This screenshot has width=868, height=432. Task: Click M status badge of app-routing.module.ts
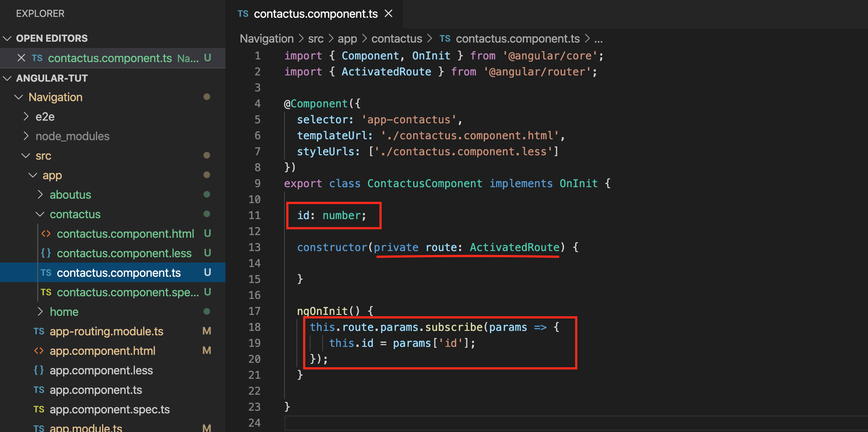tap(207, 331)
